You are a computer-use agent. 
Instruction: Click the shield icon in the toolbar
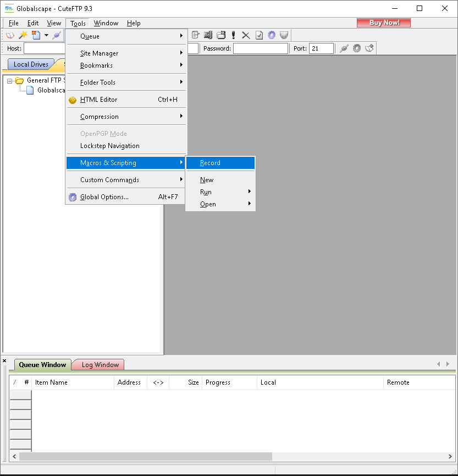click(x=284, y=35)
